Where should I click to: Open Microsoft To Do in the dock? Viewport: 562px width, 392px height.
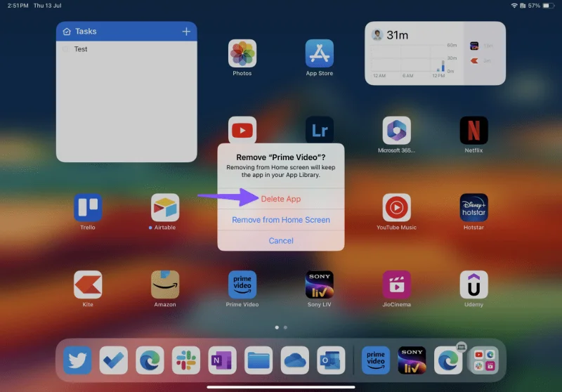click(x=114, y=360)
